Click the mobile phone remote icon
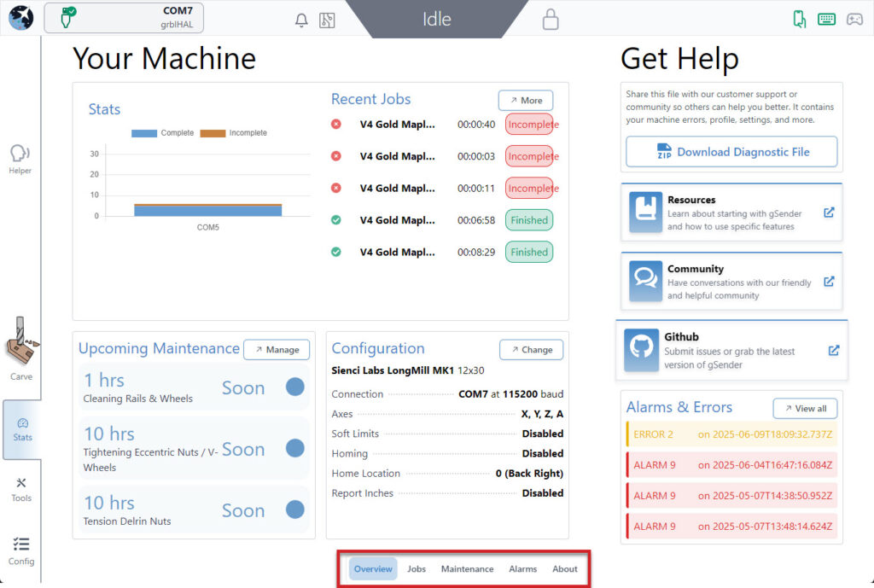Screen dimensions: 874x588 tap(799, 20)
